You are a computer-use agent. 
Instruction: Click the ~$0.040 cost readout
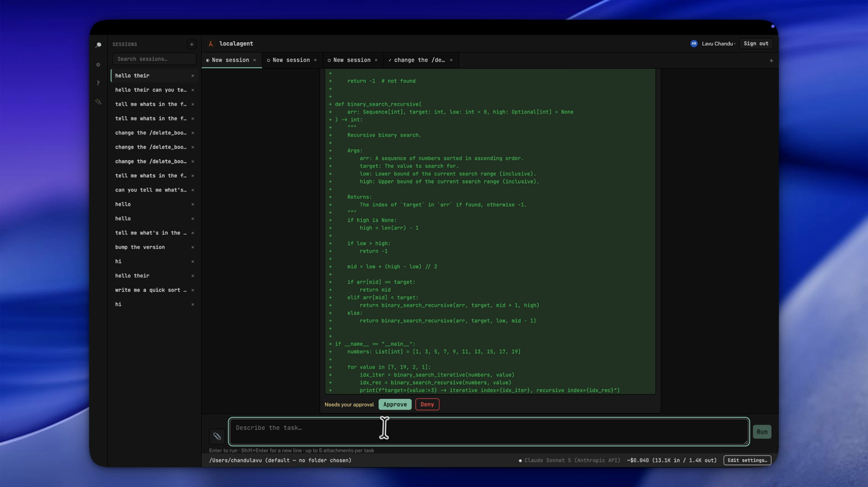[671, 460]
